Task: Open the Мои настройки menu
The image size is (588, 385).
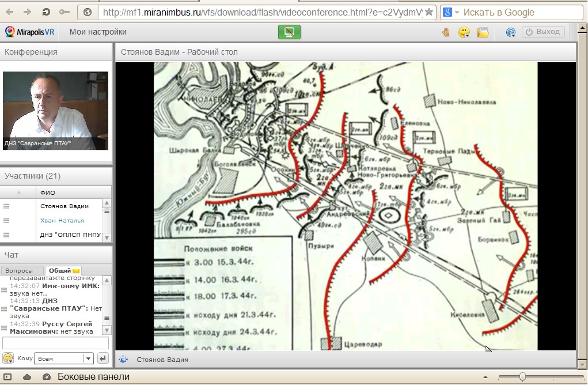Action: click(x=98, y=32)
